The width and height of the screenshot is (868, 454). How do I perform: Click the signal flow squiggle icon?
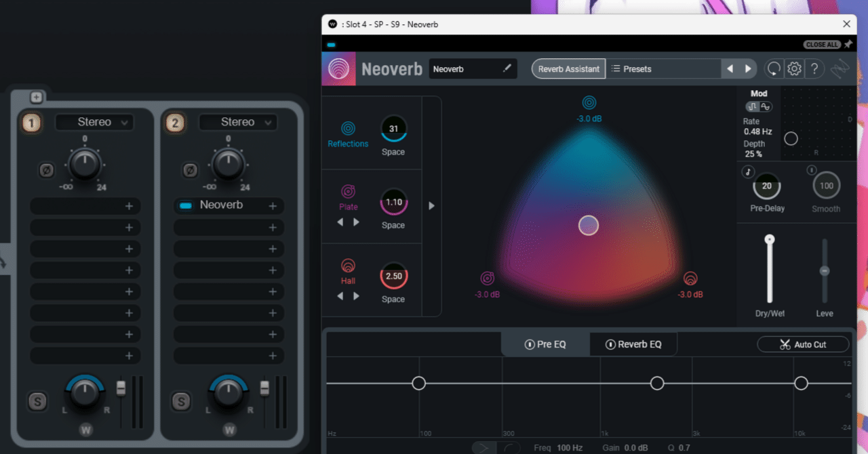(x=840, y=68)
